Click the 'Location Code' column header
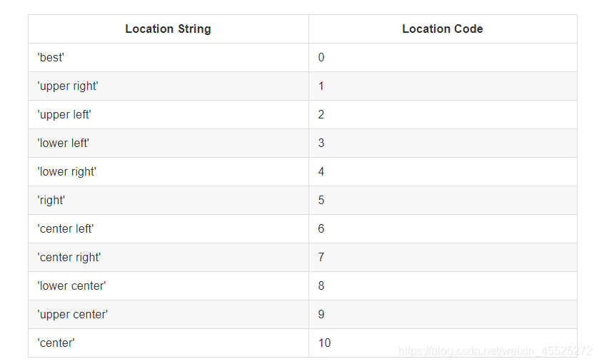Viewport: 599px width, 364px height. [442, 29]
